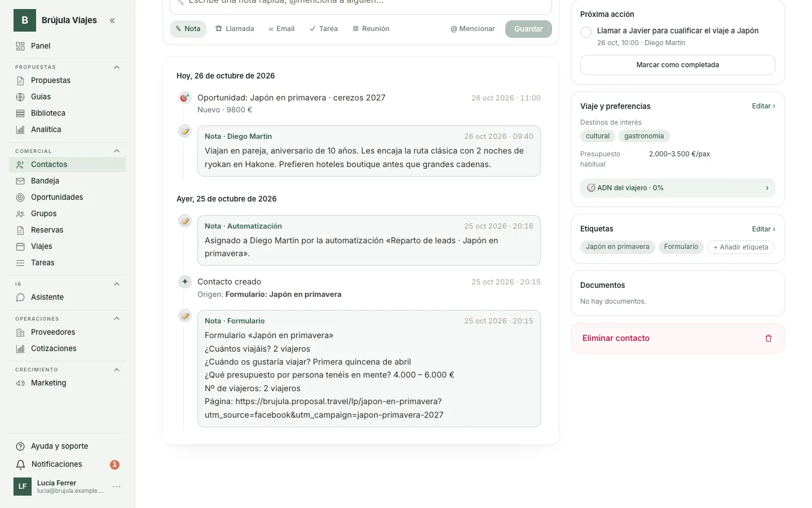Click Añadir etiqueta chip
812x508 pixels.
pyautogui.click(x=741, y=247)
